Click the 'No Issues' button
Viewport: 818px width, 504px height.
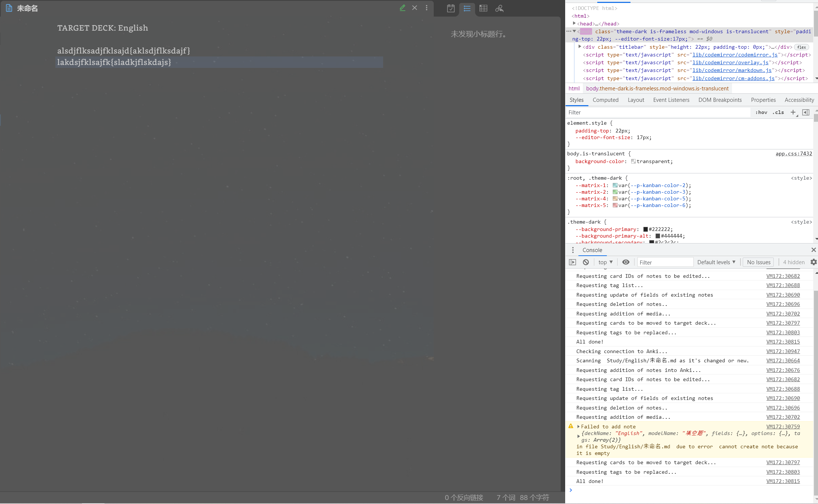point(757,262)
